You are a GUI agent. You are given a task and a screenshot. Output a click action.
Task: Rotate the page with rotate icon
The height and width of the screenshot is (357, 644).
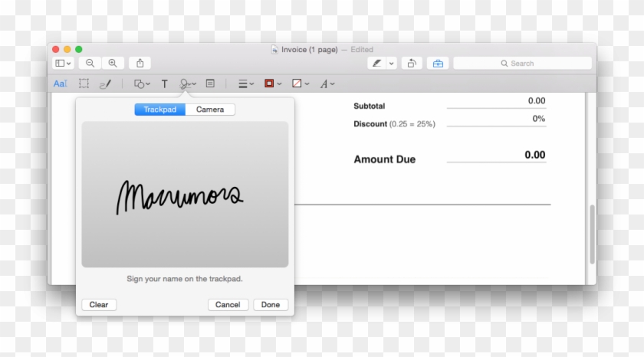coord(412,63)
